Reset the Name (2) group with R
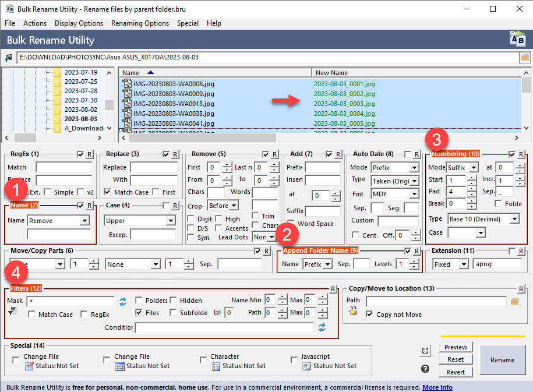 [89, 206]
